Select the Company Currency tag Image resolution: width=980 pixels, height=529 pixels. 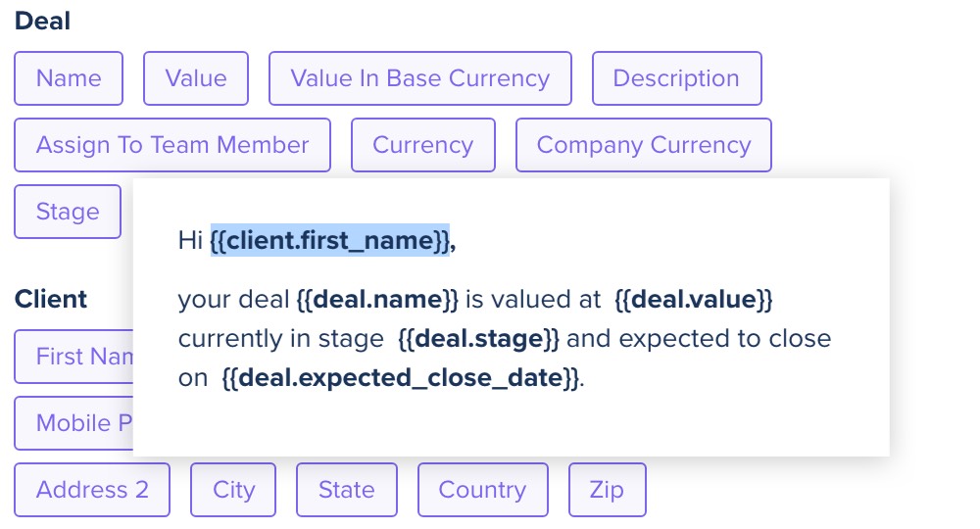tap(644, 145)
